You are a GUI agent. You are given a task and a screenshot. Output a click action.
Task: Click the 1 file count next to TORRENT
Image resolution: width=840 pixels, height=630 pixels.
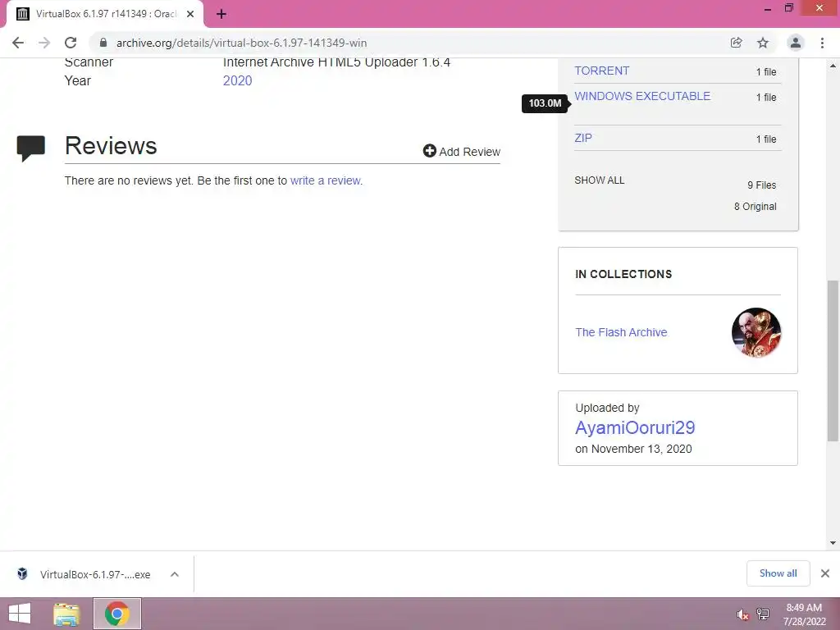(766, 72)
